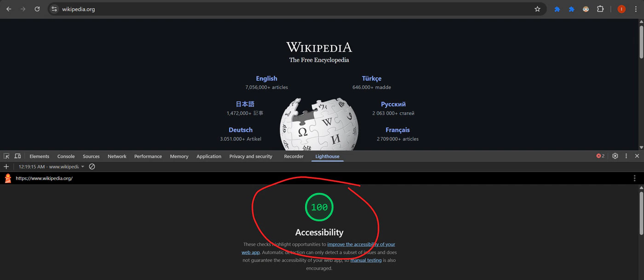Open the Lighthouse report tools menu

pyautogui.click(x=635, y=178)
